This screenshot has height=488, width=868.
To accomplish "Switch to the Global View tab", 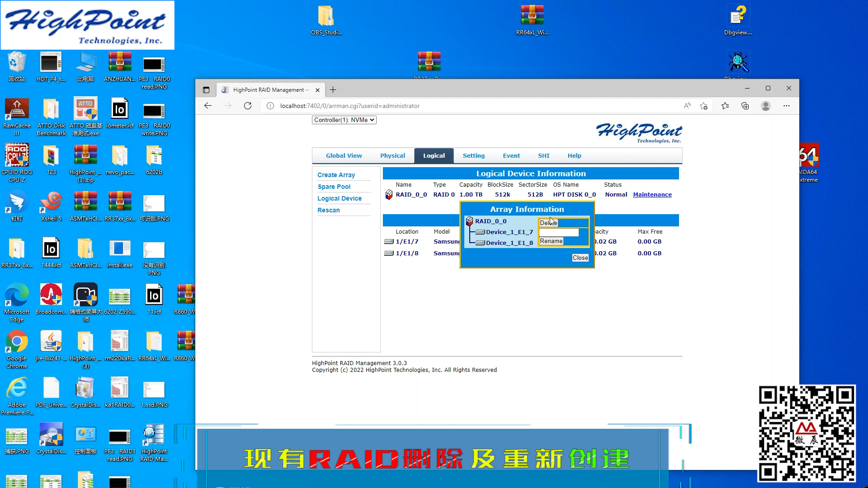I will 344,156.
